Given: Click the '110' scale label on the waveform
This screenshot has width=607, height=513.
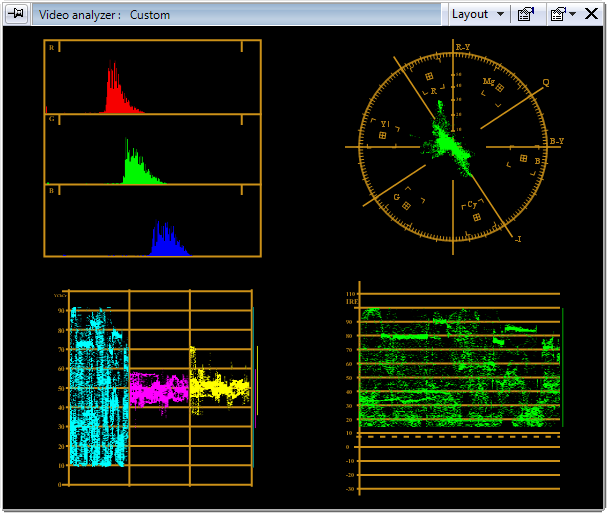Looking at the screenshot, I should (x=350, y=294).
